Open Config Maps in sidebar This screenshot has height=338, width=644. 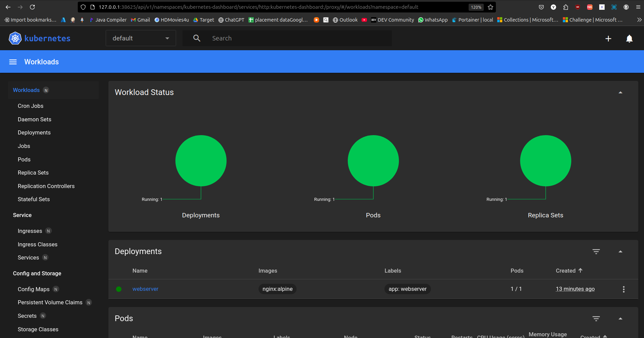pyautogui.click(x=33, y=289)
